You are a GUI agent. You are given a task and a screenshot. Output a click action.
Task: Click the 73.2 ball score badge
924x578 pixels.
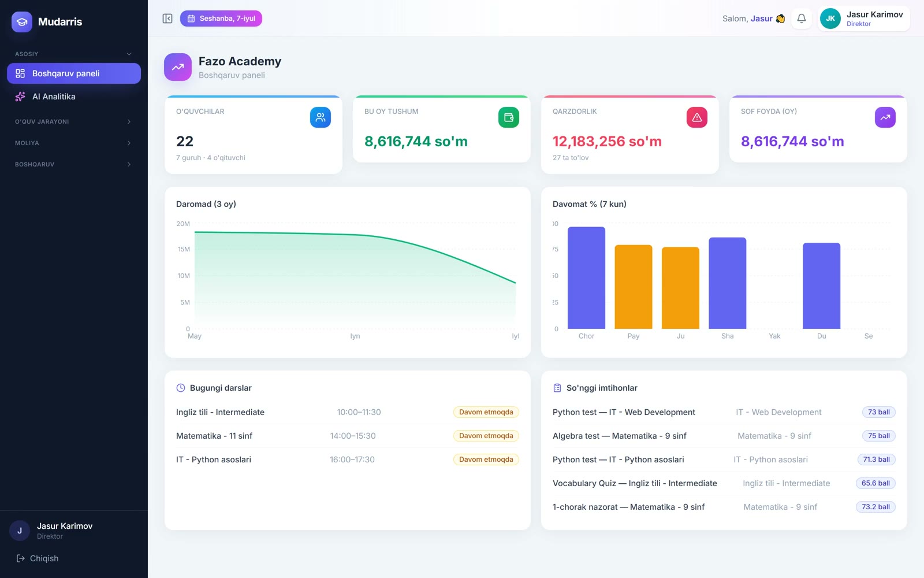tap(875, 507)
